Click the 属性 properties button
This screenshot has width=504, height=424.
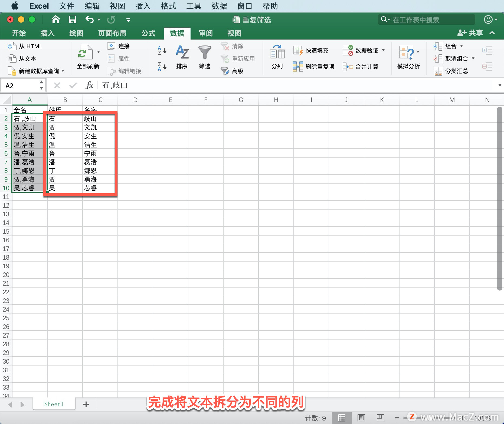[x=119, y=58]
